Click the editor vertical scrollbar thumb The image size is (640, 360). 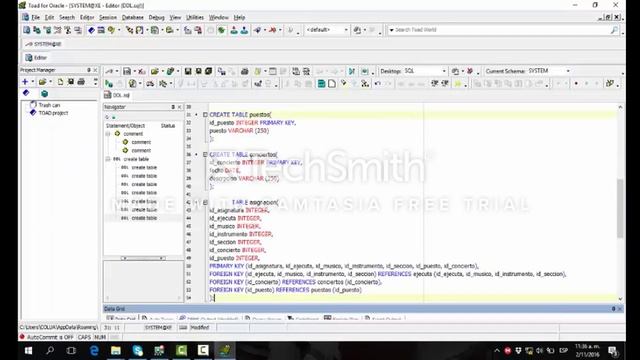point(620,208)
